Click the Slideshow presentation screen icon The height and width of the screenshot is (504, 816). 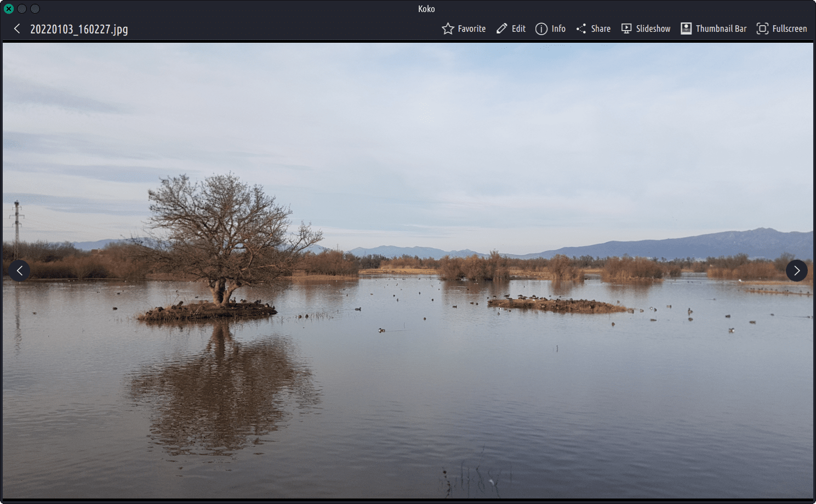tap(626, 29)
